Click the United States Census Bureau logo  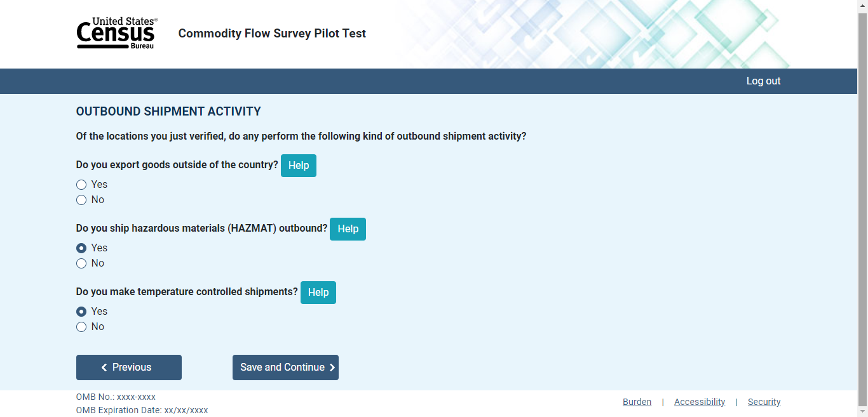coord(117,34)
